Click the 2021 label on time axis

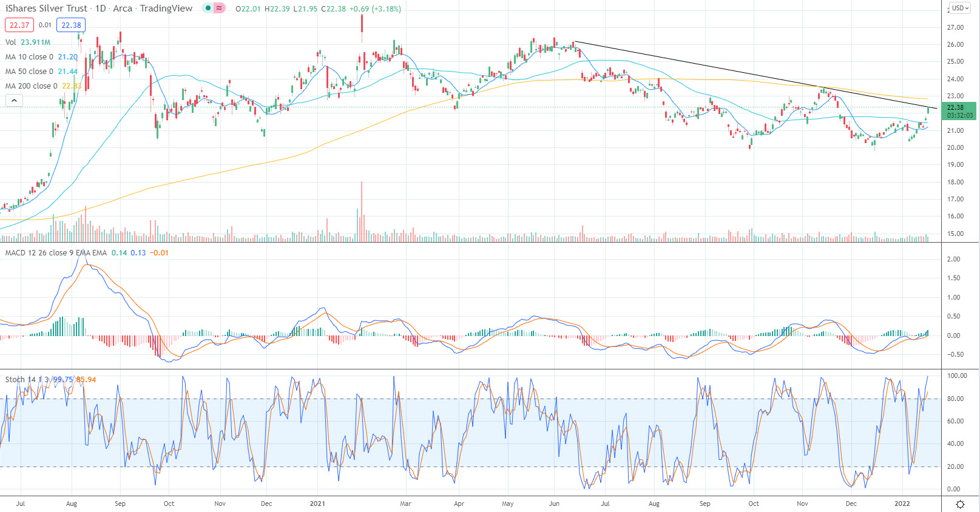(317, 504)
